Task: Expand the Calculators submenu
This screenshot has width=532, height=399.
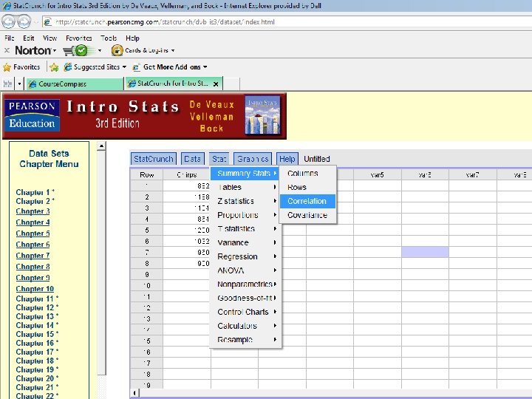Action: click(245, 326)
